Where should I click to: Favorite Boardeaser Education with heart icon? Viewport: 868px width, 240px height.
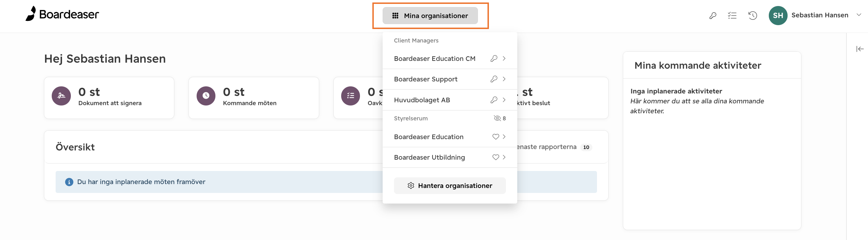[496, 137]
